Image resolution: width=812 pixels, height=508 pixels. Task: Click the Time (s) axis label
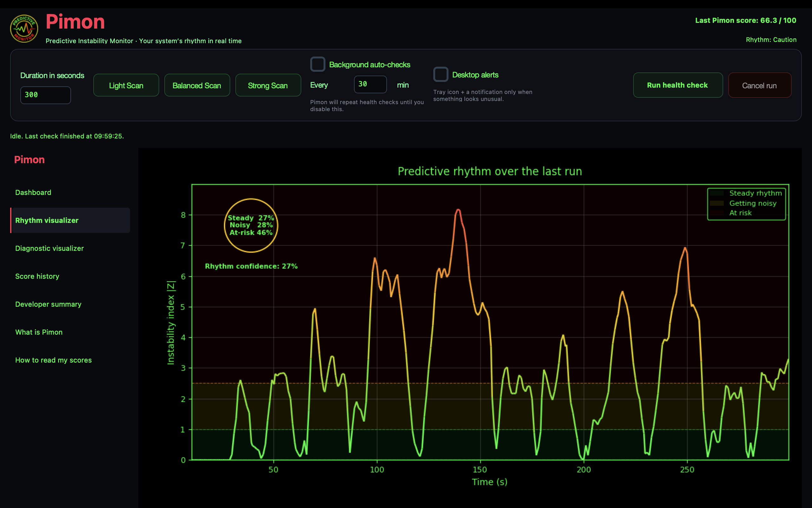tap(489, 482)
